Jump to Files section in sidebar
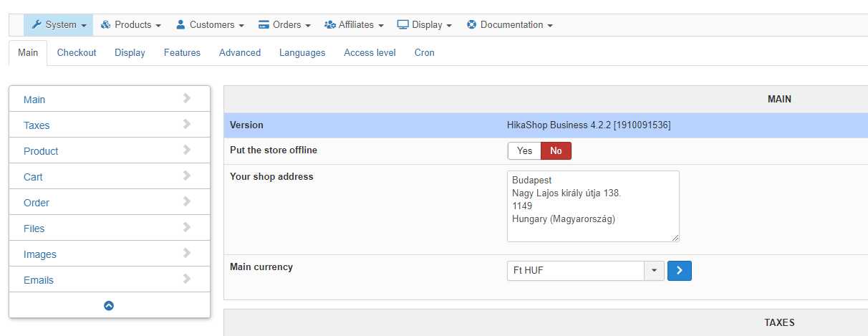 110,228
